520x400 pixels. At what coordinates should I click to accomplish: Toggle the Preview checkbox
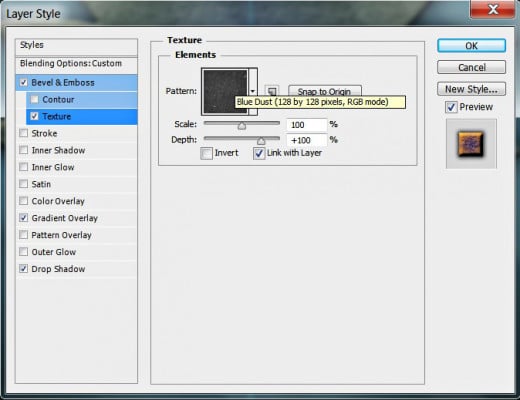point(451,107)
